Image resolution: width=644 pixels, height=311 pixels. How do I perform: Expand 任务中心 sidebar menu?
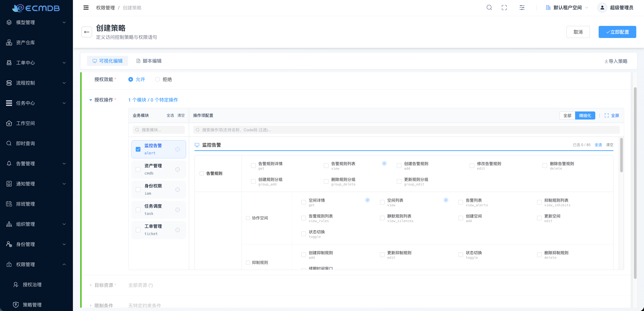[36, 103]
